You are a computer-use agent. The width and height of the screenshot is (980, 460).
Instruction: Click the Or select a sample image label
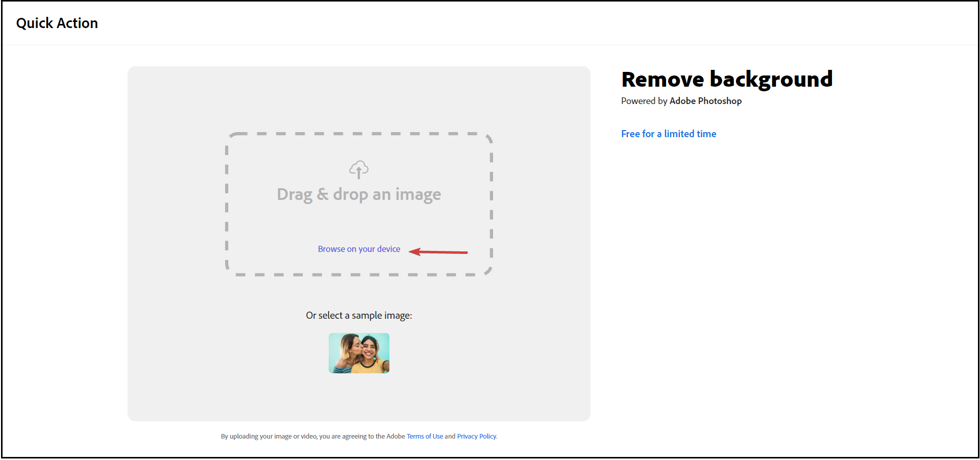[359, 316]
